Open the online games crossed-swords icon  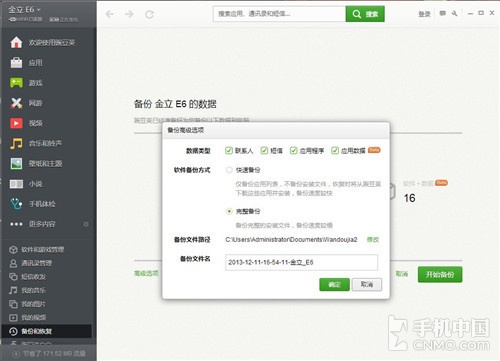(x=16, y=103)
